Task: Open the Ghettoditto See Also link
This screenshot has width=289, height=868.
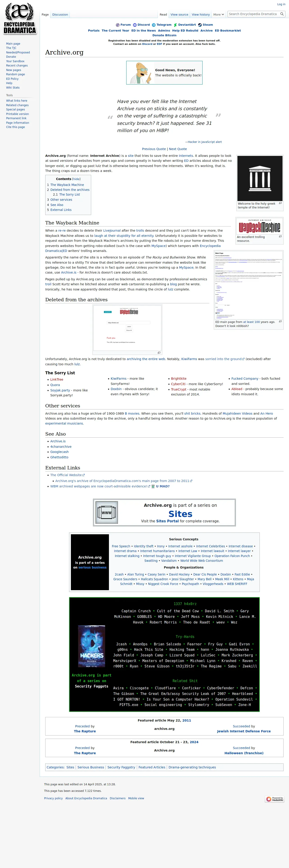Action: [59, 457]
